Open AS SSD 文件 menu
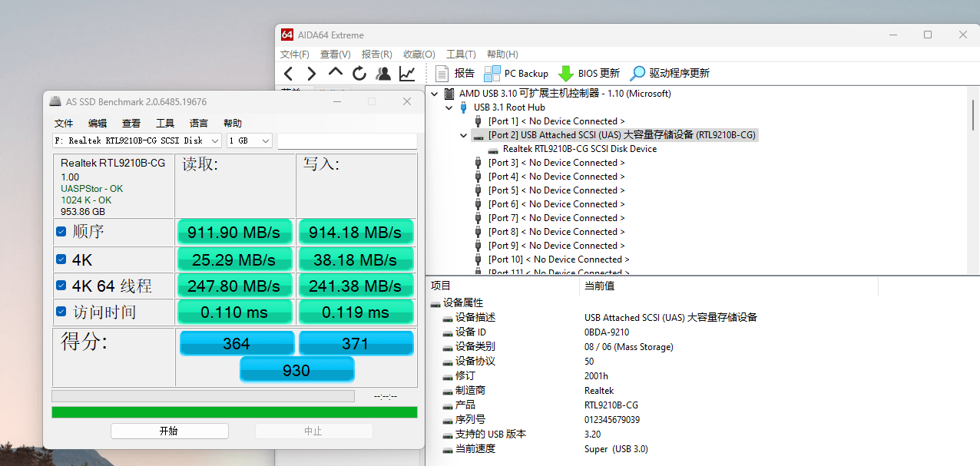This screenshot has width=980, height=466. (64, 123)
